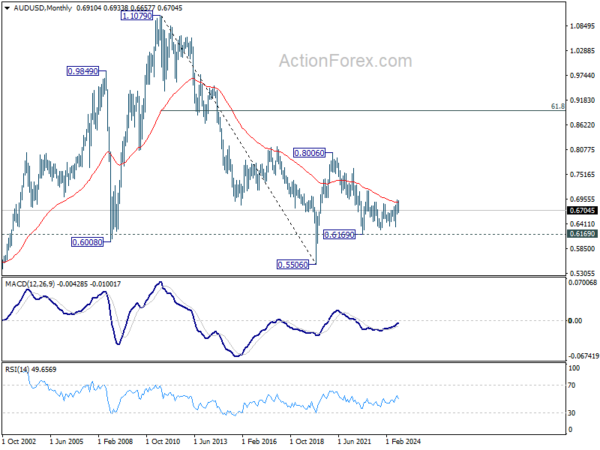Select the 1 Oct 2002 date marker
This screenshot has height=450, width=600.
19,441
